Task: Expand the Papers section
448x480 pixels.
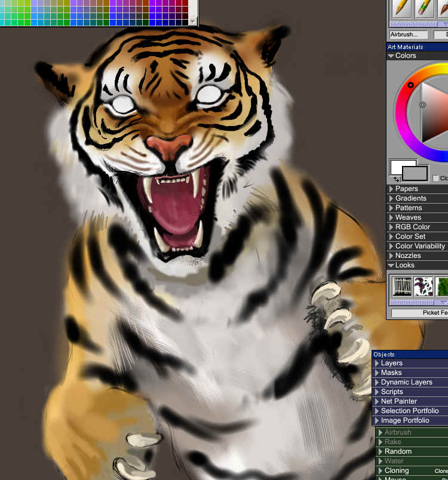Action: [391, 189]
